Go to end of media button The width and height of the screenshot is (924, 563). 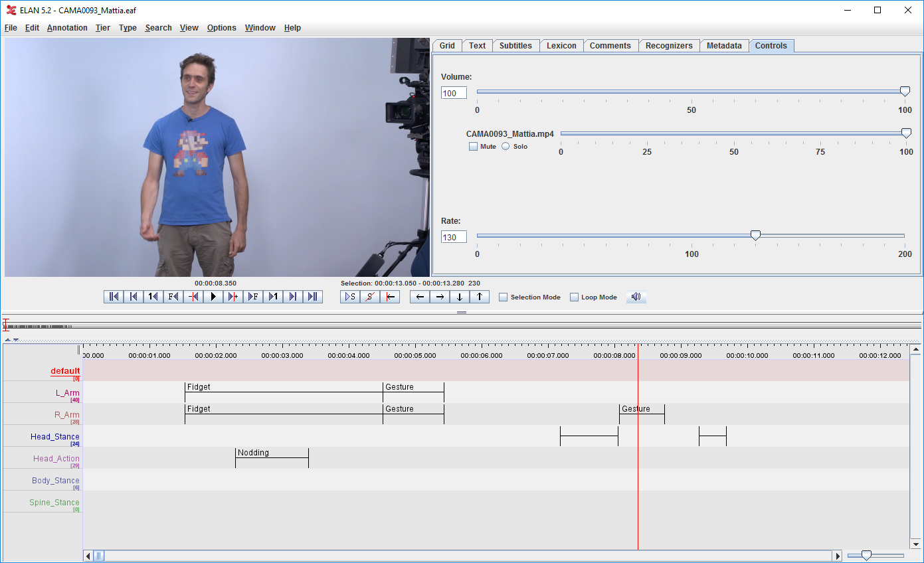coord(313,297)
